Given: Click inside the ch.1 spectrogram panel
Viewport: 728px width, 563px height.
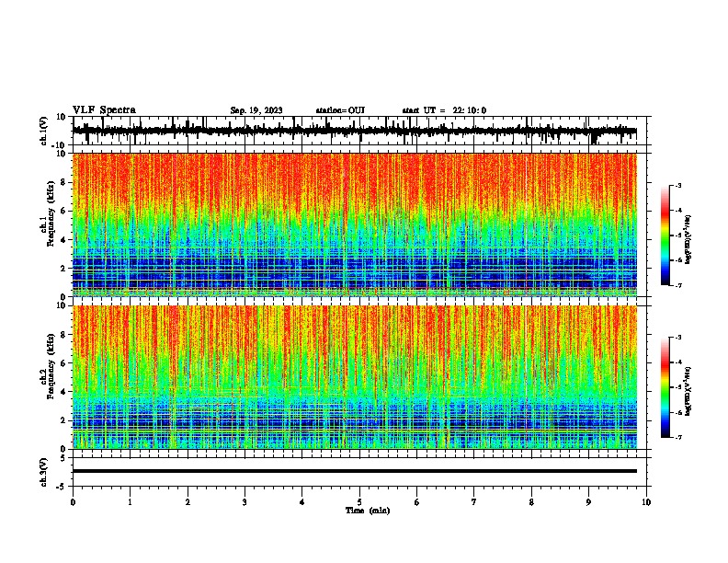Looking at the screenshot, I should [x=355, y=224].
